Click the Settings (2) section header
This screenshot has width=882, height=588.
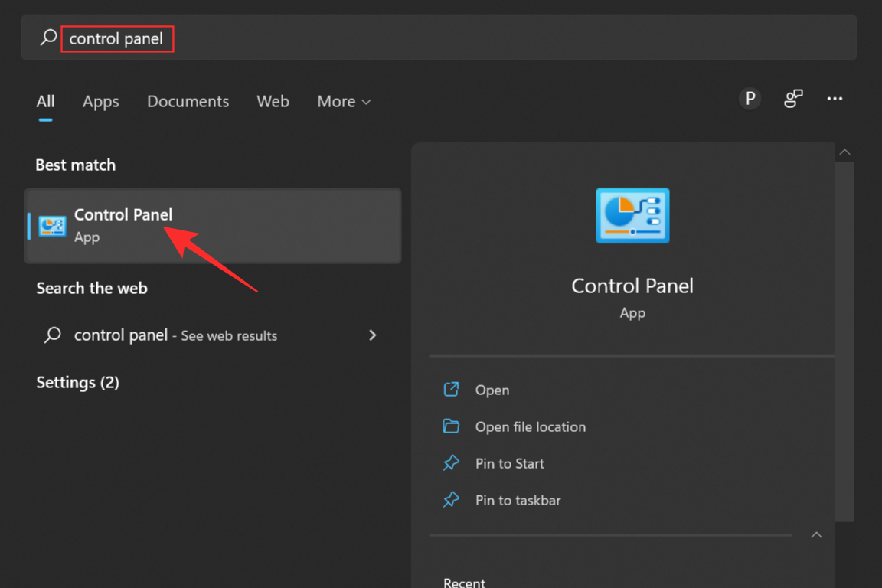tap(77, 382)
